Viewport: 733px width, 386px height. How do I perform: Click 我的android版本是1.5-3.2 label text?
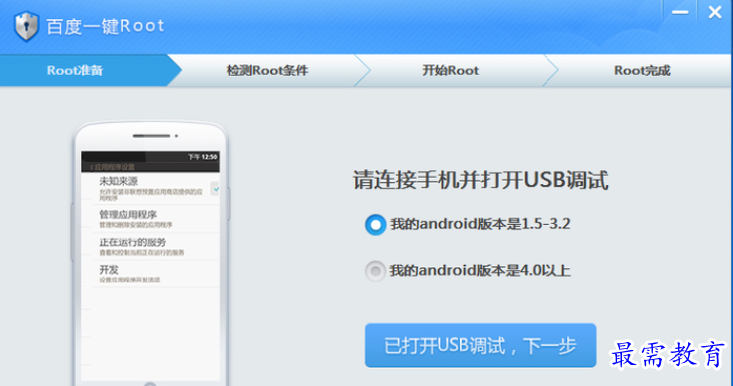pos(480,224)
